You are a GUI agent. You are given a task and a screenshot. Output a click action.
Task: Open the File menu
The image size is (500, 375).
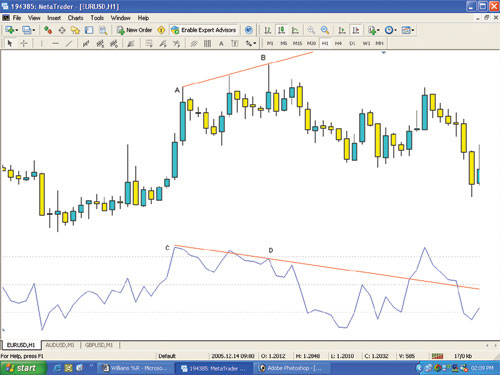pyautogui.click(x=17, y=18)
